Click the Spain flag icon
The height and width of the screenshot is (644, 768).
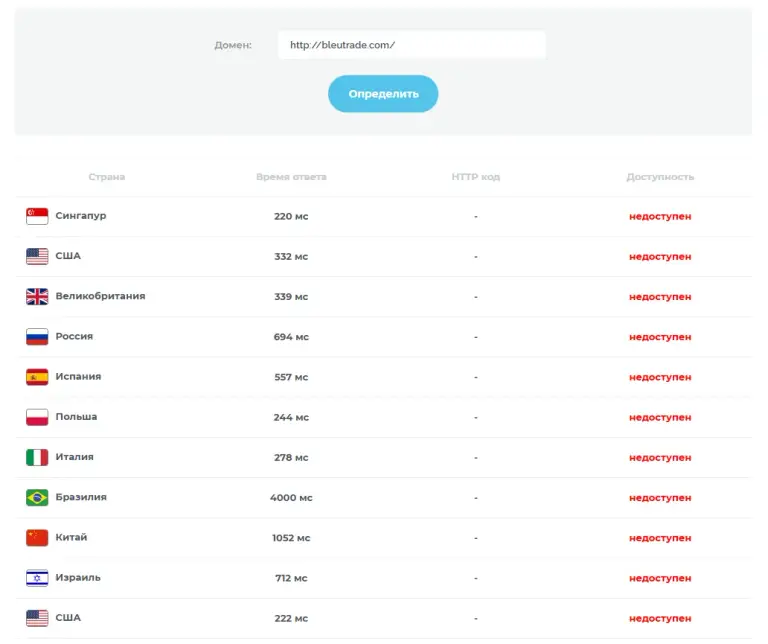click(x=37, y=377)
